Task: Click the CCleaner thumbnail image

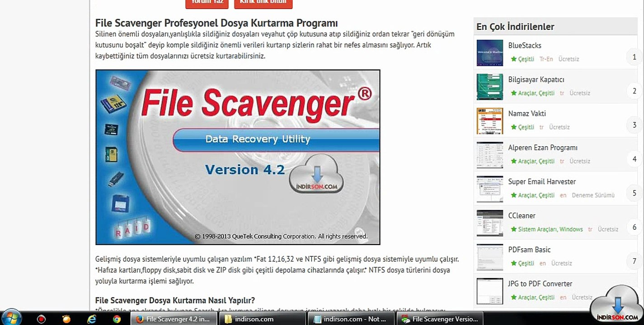Action: tap(490, 223)
